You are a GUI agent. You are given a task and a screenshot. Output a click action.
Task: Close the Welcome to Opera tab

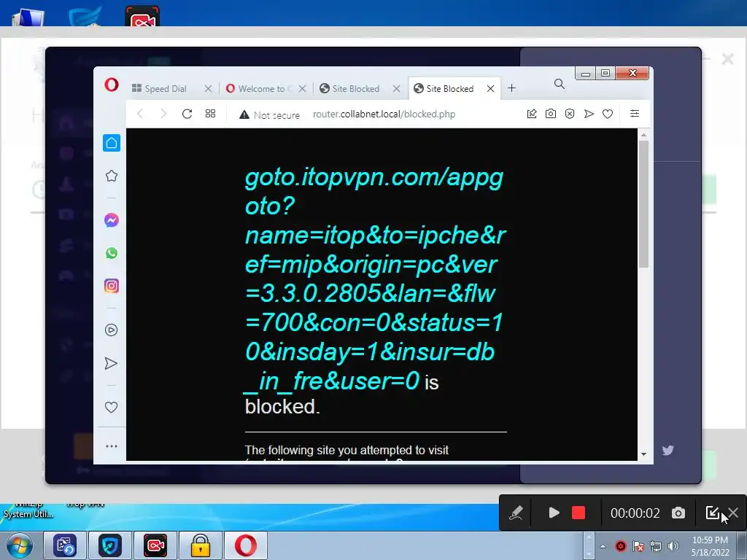click(x=302, y=88)
